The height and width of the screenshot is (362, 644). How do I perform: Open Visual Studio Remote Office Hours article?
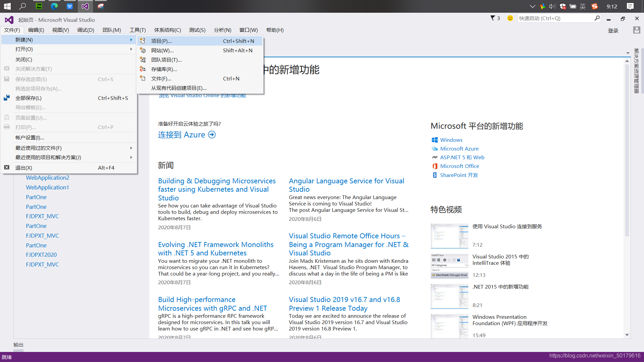tap(349, 244)
